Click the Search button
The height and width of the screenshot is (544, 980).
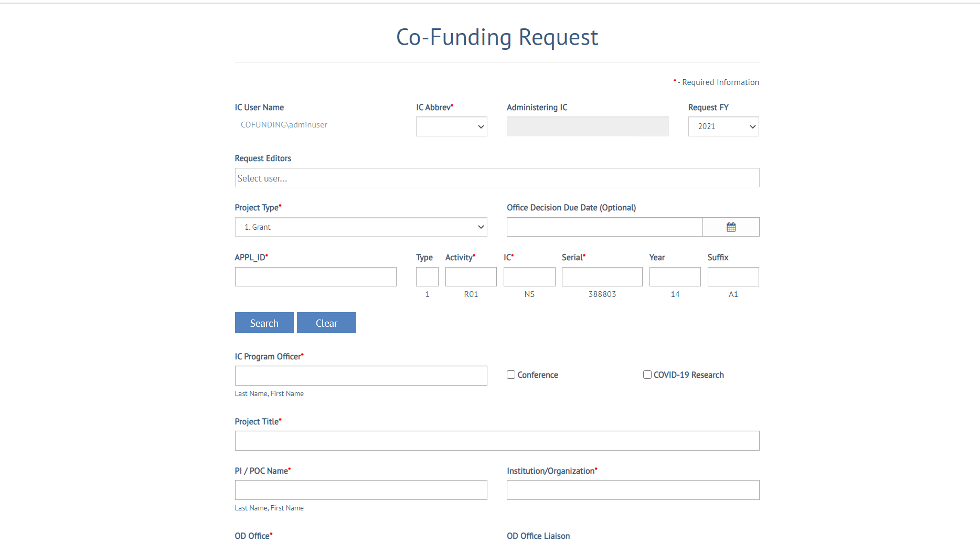click(264, 323)
